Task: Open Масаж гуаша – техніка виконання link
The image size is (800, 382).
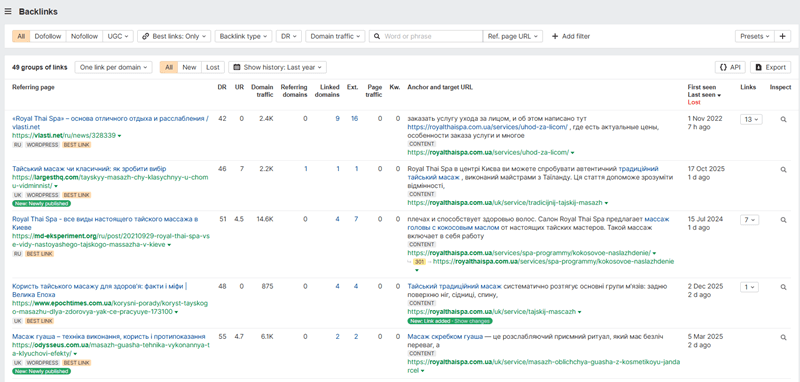Action: (x=109, y=337)
